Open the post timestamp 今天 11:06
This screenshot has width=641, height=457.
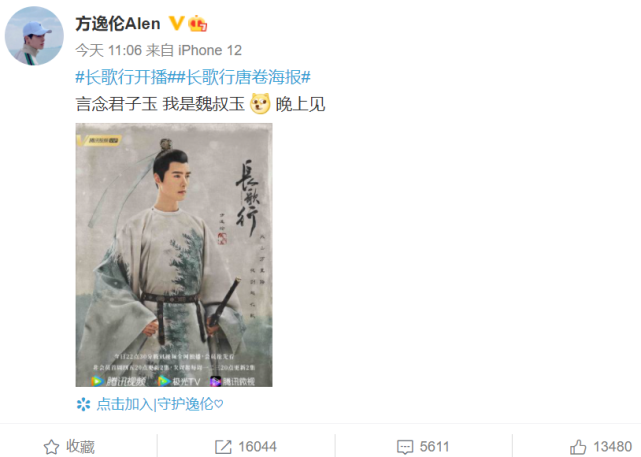108,50
